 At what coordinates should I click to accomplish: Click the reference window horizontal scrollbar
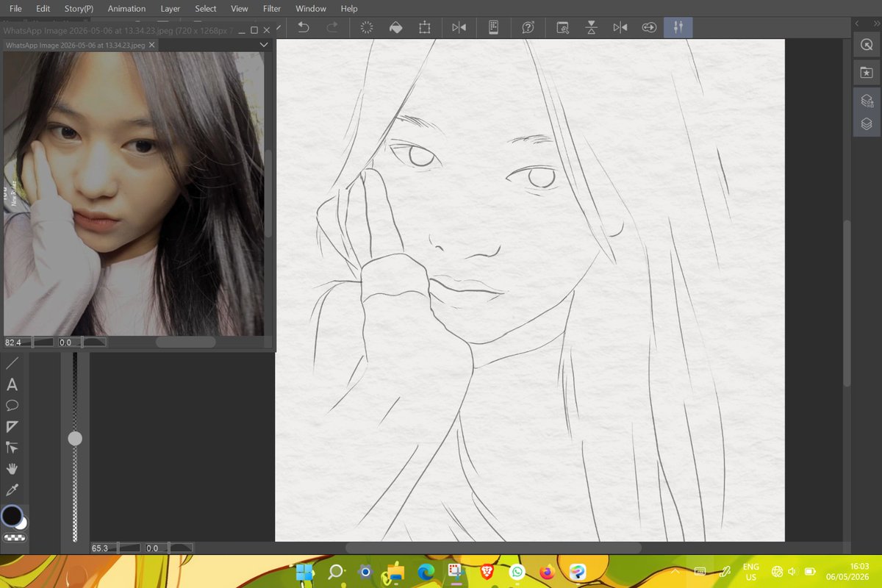pos(185,343)
